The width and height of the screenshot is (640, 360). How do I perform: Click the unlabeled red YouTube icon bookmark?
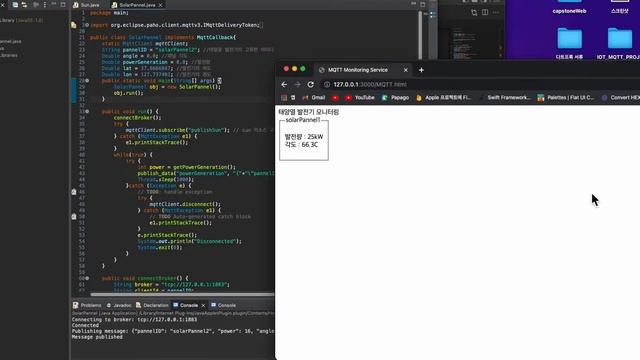(x=335, y=98)
